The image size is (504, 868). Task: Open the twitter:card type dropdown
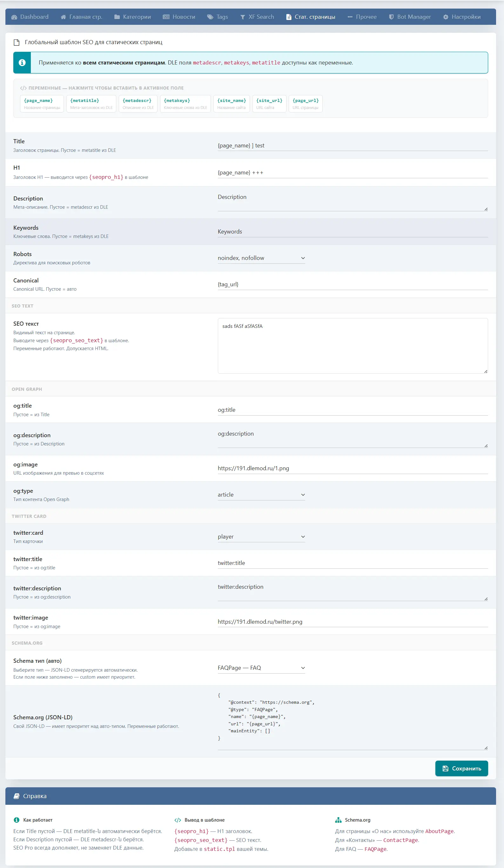(x=261, y=537)
